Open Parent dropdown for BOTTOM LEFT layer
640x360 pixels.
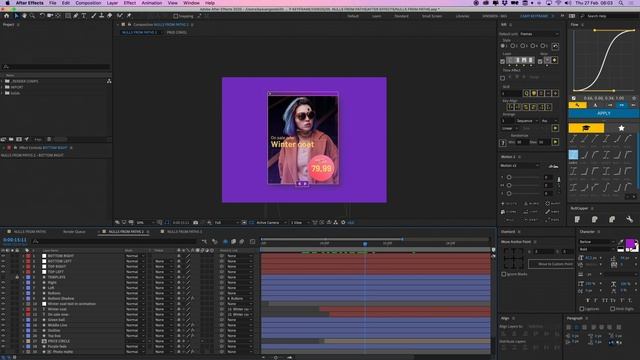click(x=240, y=261)
